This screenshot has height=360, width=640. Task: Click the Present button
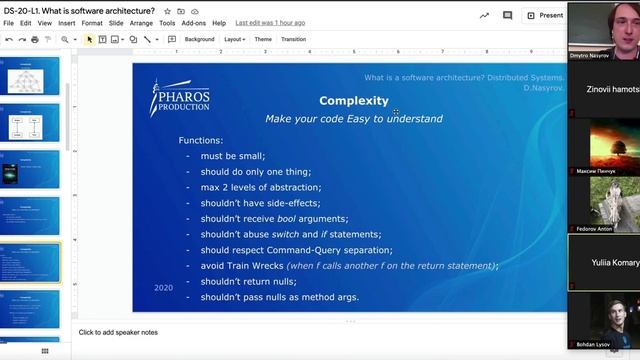click(545, 16)
